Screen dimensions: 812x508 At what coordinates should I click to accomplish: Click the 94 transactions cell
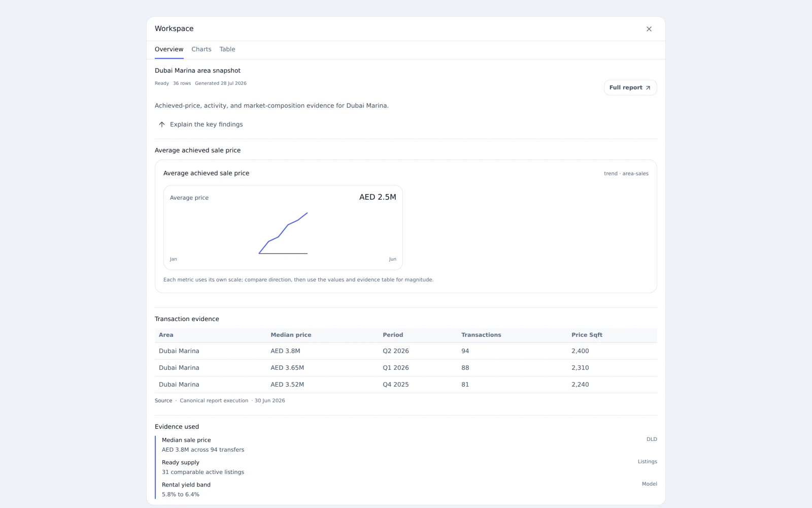(465, 351)
